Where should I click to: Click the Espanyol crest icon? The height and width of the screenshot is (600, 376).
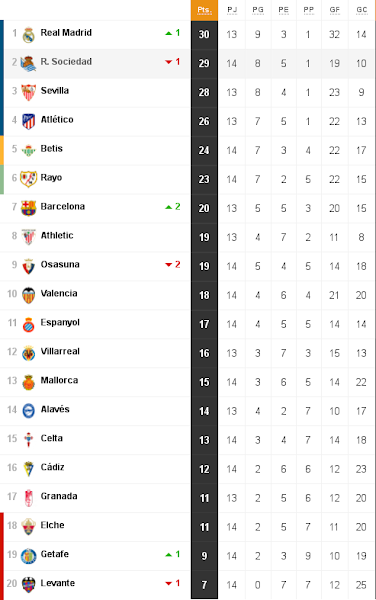(29, 324)
